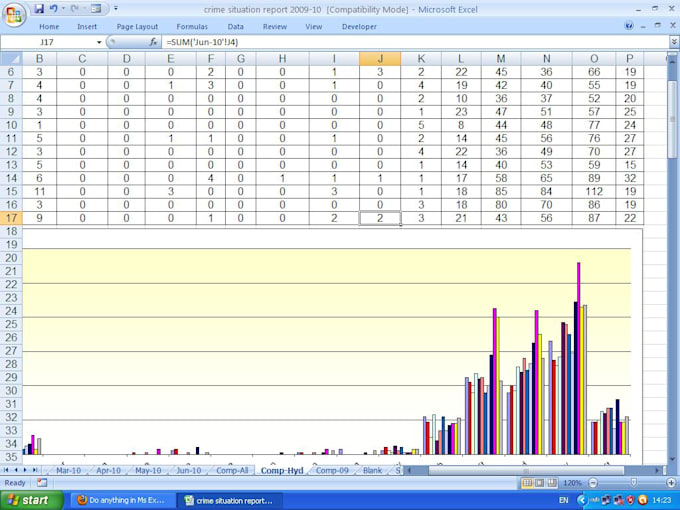Select cell O14 with value 89
Viewport: 680px width, 510px height.
[594, 178]
